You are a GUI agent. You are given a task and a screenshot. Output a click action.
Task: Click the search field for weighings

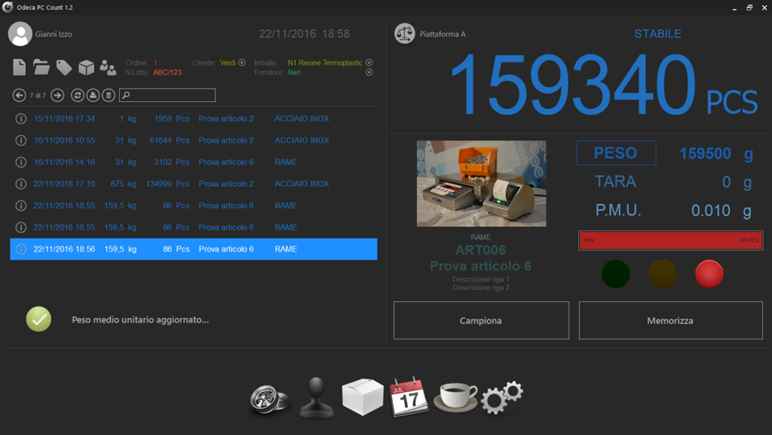click(x=167, y=95)
